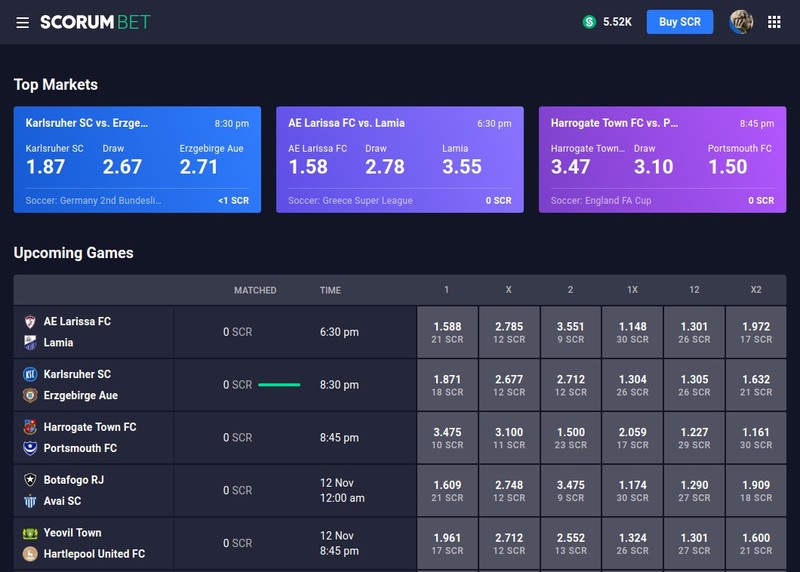Click the 1X column header
Viewport: 800px width, 572px height.
click(632, 290)
